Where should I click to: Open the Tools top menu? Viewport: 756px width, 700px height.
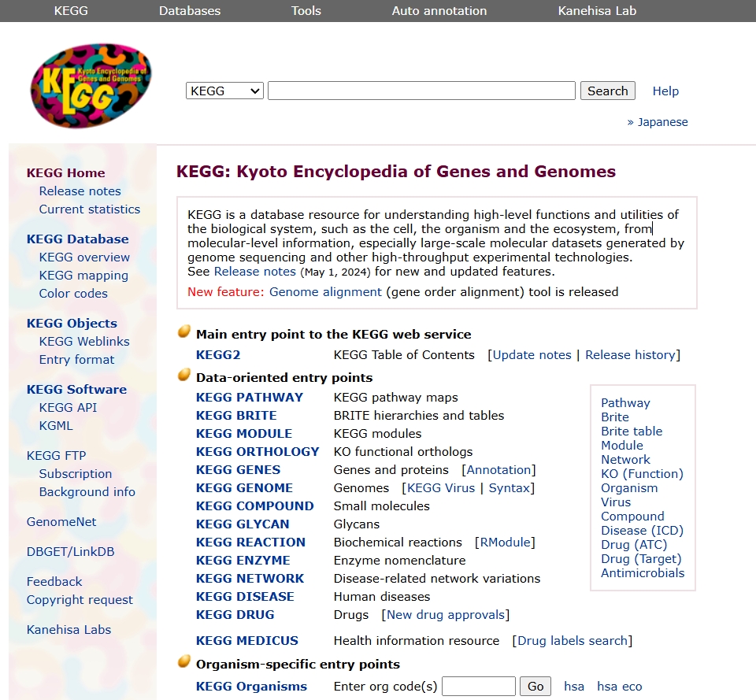coord(306,10)
